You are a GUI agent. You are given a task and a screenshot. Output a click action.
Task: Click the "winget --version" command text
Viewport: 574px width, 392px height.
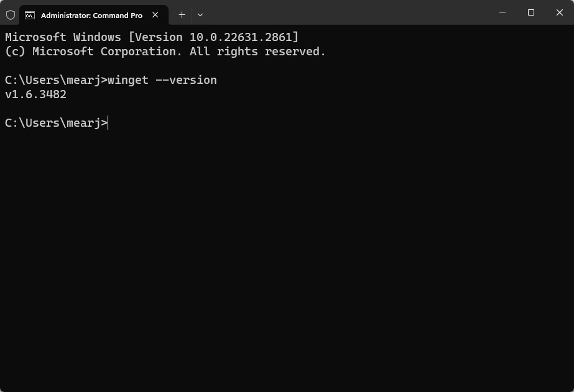coord(162,80)
